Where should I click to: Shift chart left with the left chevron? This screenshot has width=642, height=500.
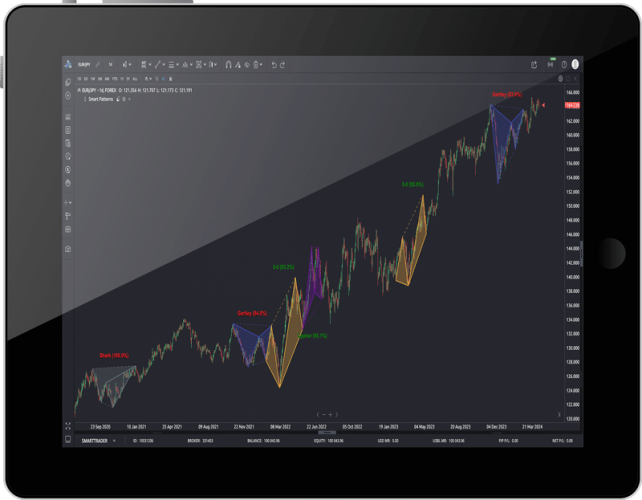point(318,415)
